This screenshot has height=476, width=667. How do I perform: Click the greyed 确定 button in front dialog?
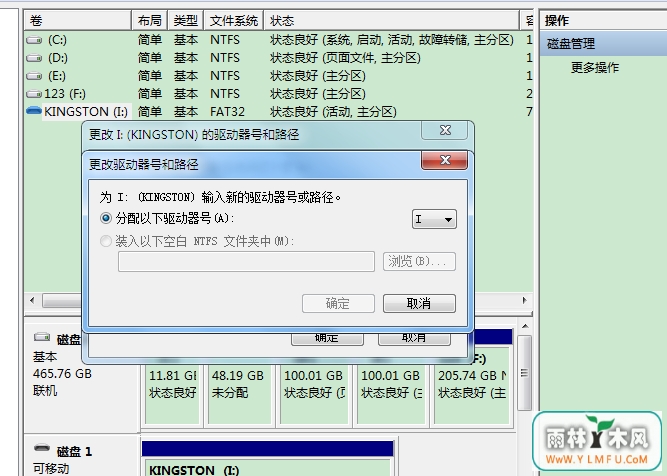(338, 303)
